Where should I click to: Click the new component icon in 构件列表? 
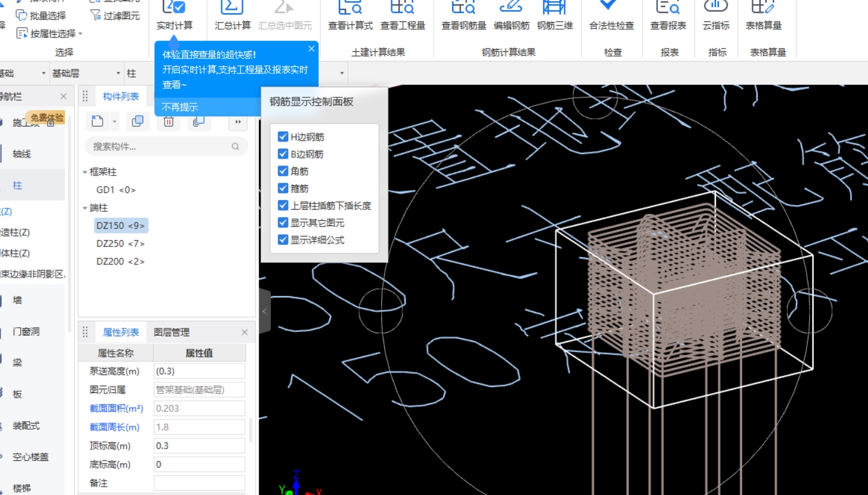(x=97, y=121)
